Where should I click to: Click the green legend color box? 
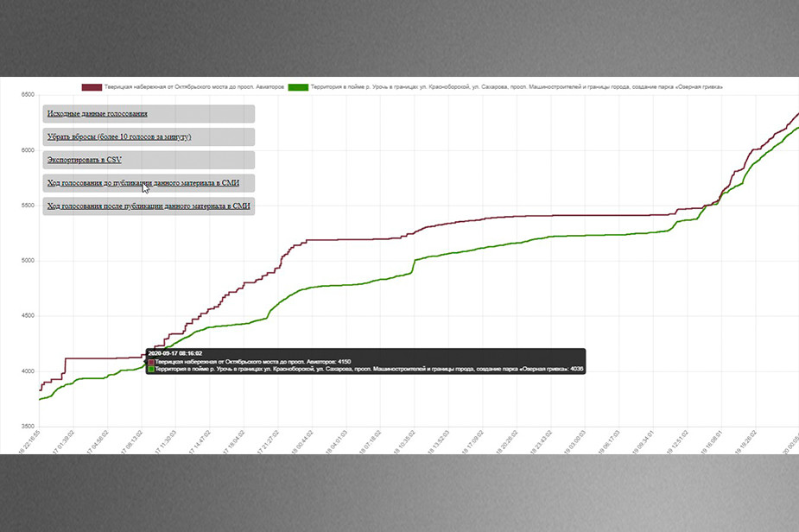pos(299,87)
